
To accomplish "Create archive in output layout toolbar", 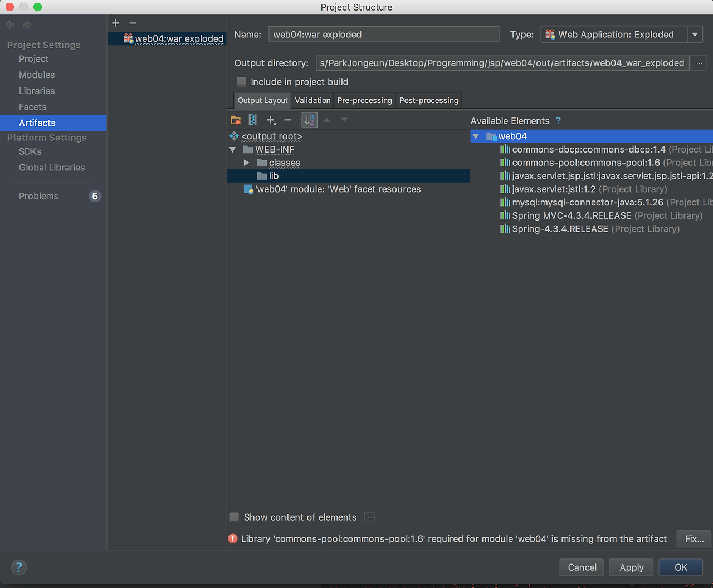I will pyautogui.click(x=253, y=120).
